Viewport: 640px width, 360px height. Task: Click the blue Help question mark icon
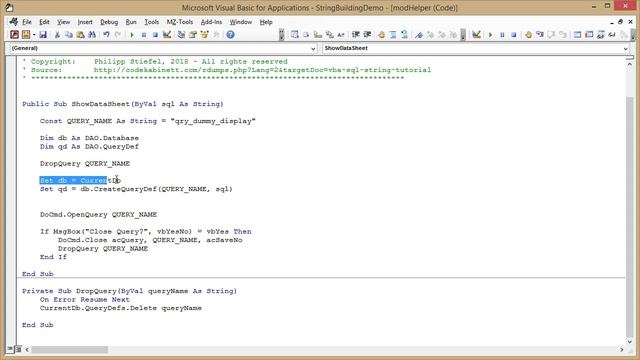point(230,35)
